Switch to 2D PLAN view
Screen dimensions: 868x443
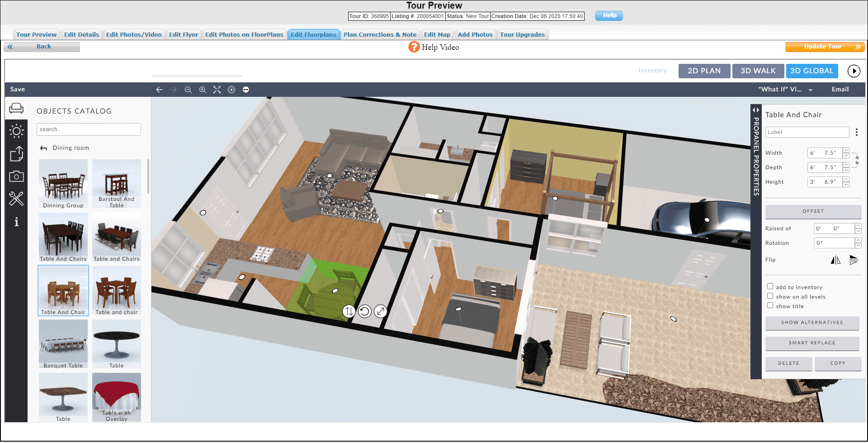[704, 71]
